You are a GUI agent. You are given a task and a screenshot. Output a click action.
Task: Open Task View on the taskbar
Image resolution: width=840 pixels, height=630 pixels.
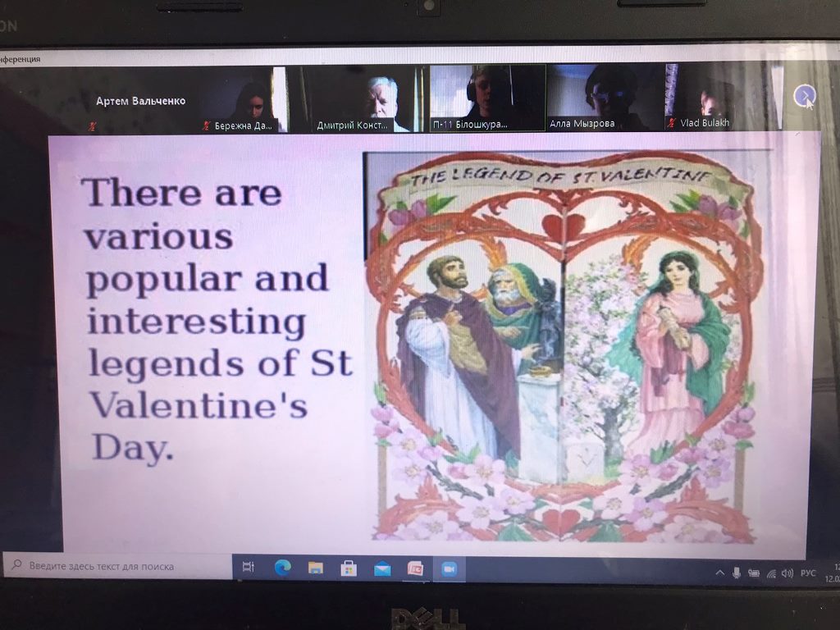pos(248,567)
